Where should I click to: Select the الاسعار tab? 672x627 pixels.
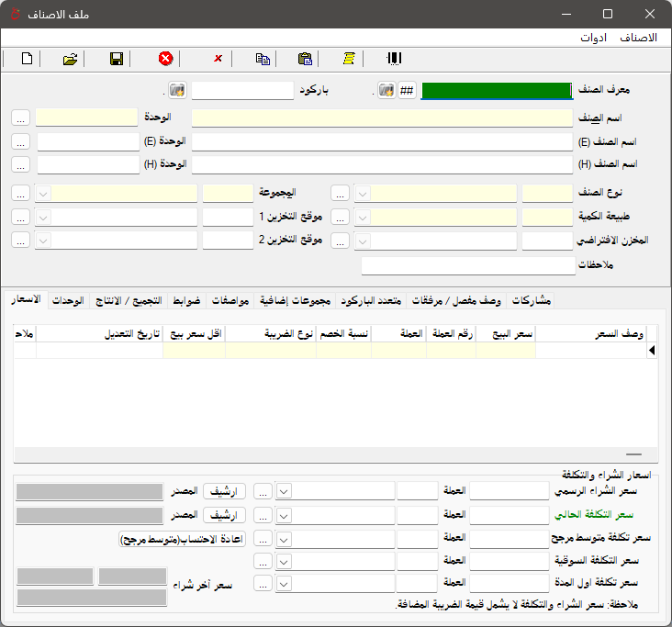pos(26,299)
